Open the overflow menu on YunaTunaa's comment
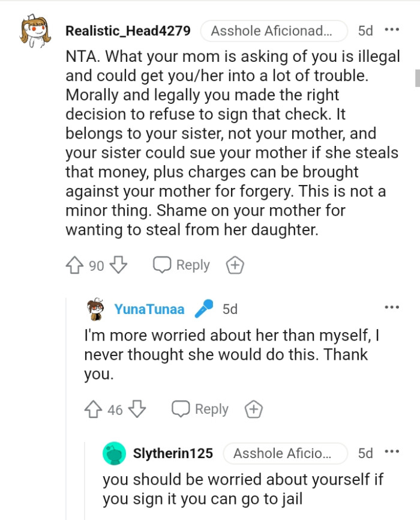420x520 pixels. [x=392, y=306]
